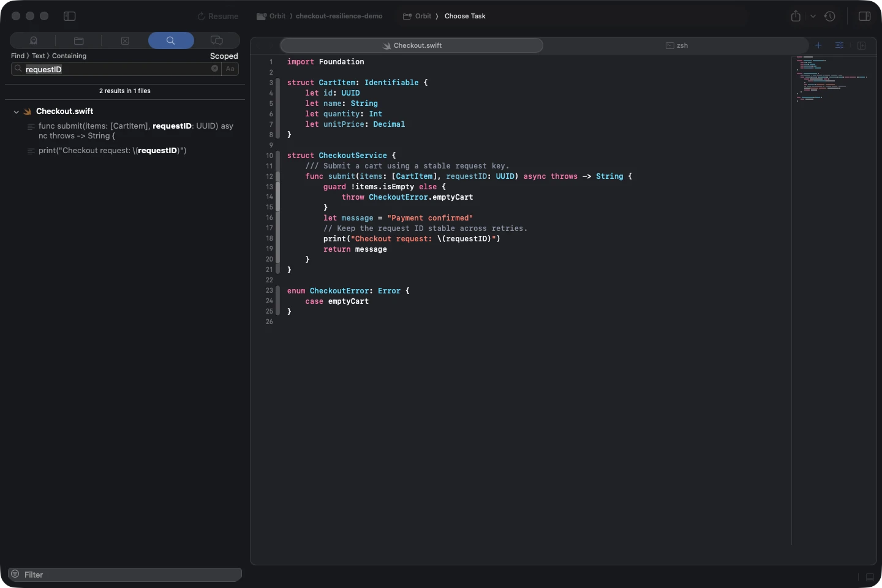The image size is (882, 588).
Task: Click the requestID search input field
Action: (116, 69)
